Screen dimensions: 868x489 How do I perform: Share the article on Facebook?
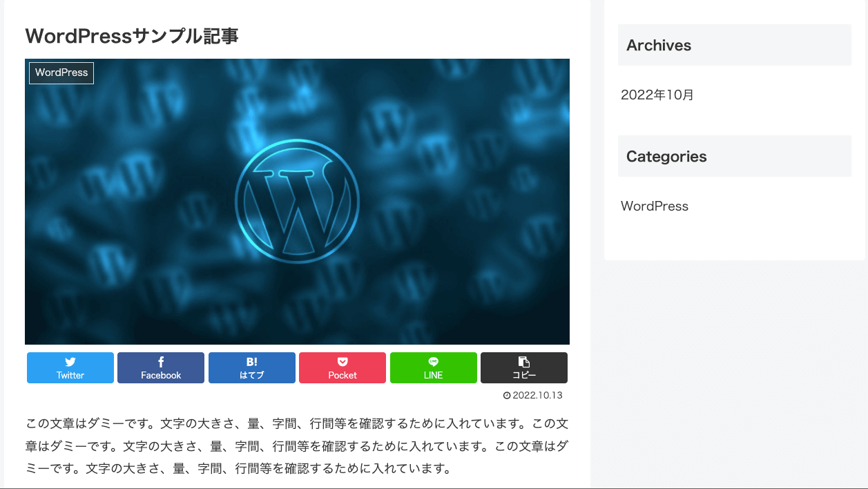click(161, 367)
